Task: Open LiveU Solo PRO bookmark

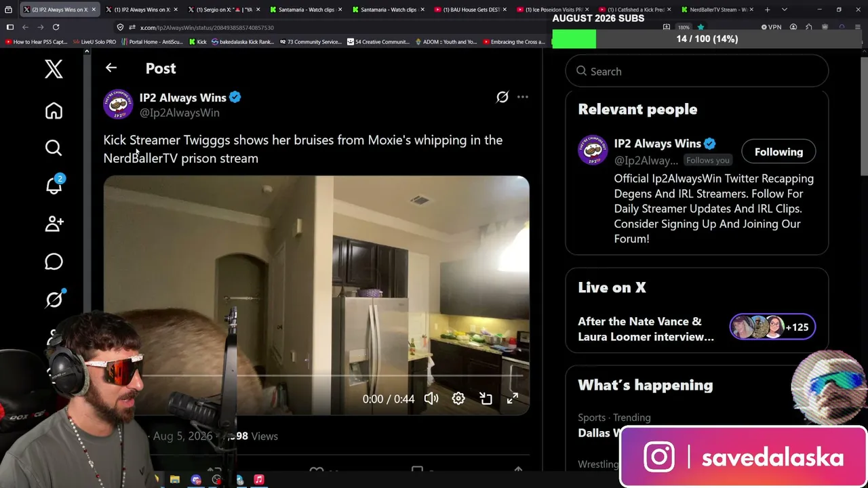Action: pos(94,42)
